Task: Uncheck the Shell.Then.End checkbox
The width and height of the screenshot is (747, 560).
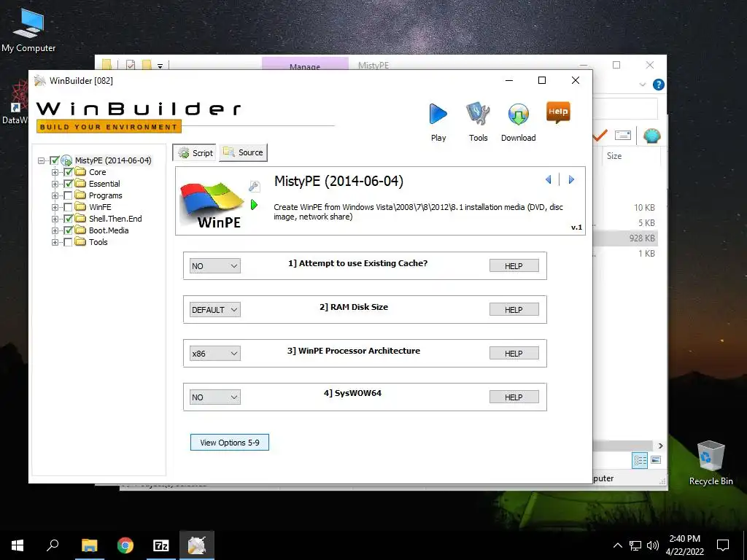Action: [x=68, y=219]
